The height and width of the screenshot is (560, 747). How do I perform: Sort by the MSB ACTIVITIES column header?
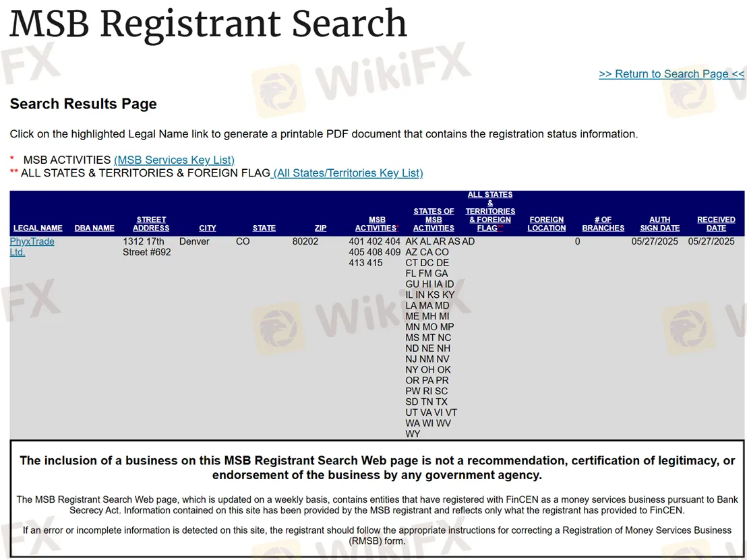377,224
